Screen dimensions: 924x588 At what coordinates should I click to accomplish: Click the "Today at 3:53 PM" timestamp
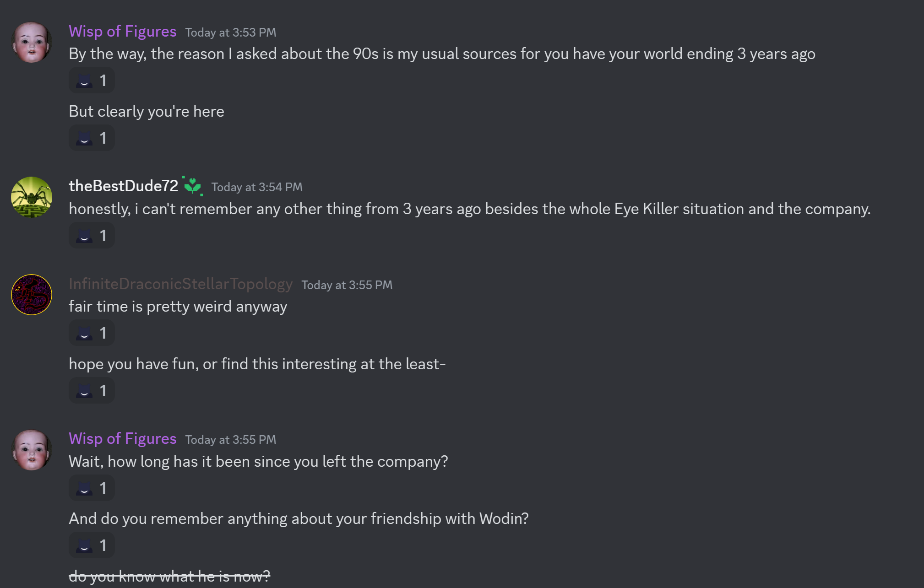click(x=230, y=32)
